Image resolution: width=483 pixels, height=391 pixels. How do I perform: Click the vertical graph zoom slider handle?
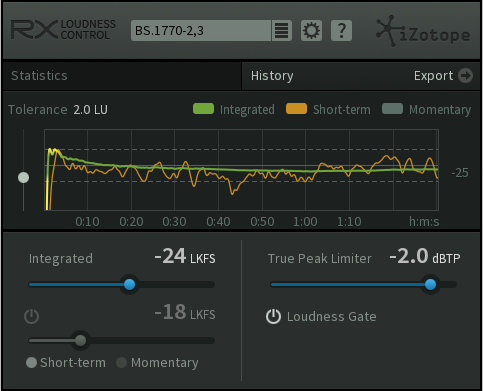click(23, 178)
